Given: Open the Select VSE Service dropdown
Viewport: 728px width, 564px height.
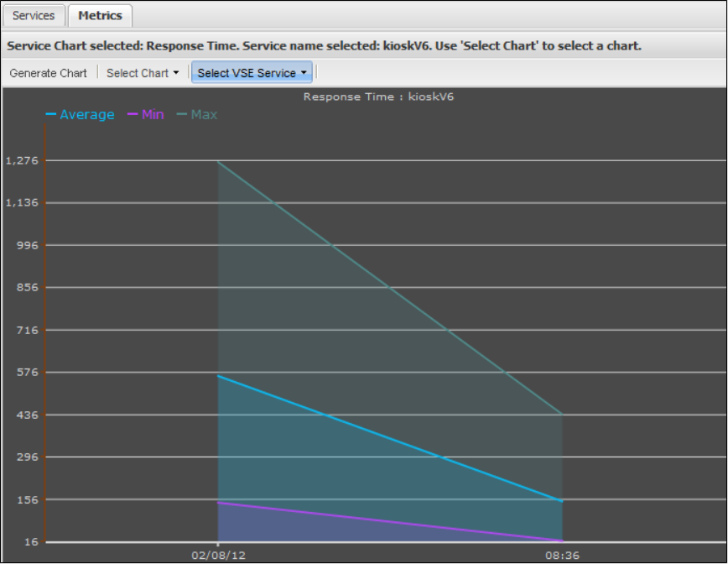Looking at the screenshot, I should pyautogui.click(x=252, y=73).
